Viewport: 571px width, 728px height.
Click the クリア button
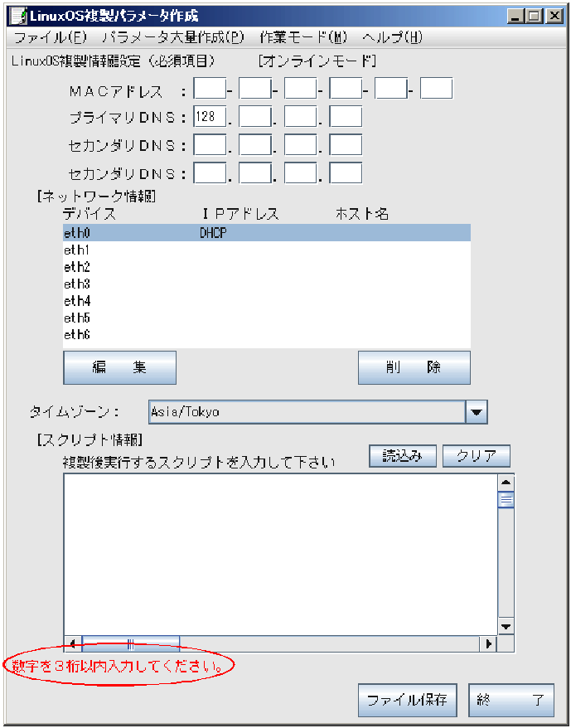click(477, 456)
